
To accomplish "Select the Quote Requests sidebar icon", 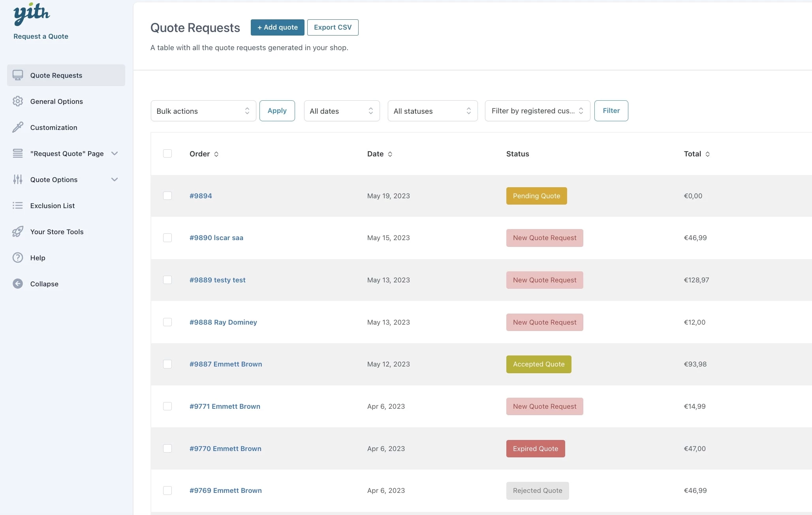I will (18, 75).
